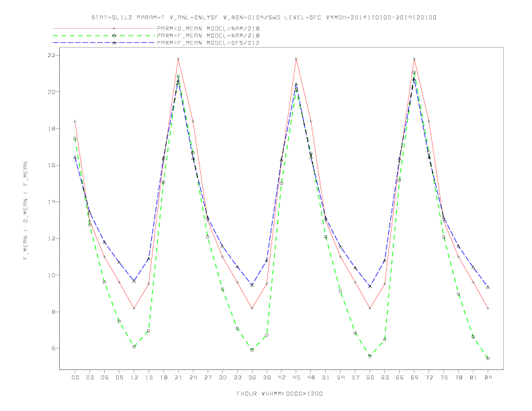Click x-axis tick label 33
Image resolution: width=532 pixels, height=411 pixels.
tap(238, 377)
